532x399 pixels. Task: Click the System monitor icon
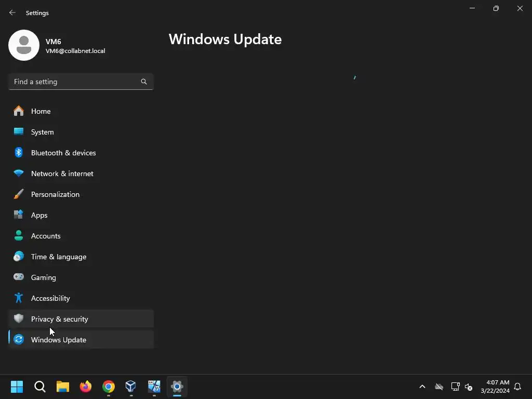(19, 131)
